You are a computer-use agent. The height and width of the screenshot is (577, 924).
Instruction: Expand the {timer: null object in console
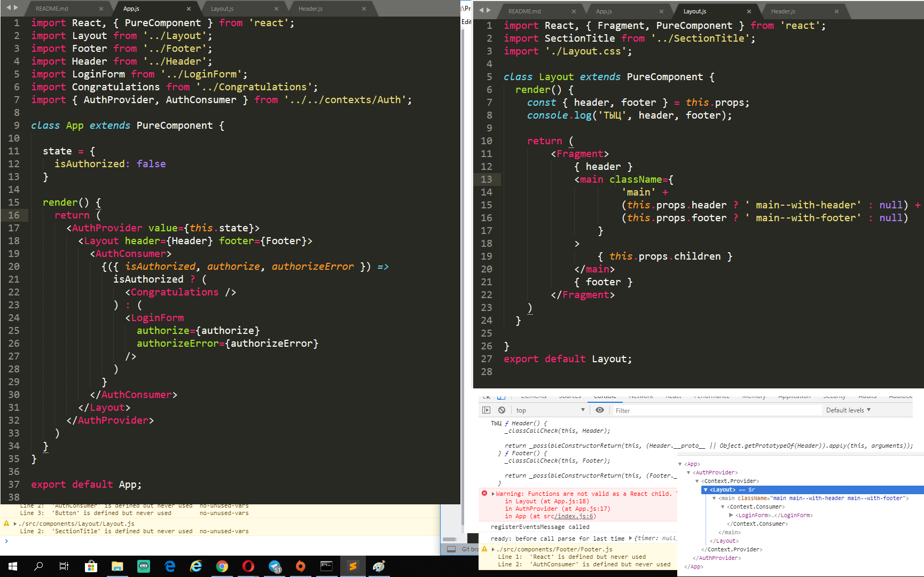(x=631, y=538)
